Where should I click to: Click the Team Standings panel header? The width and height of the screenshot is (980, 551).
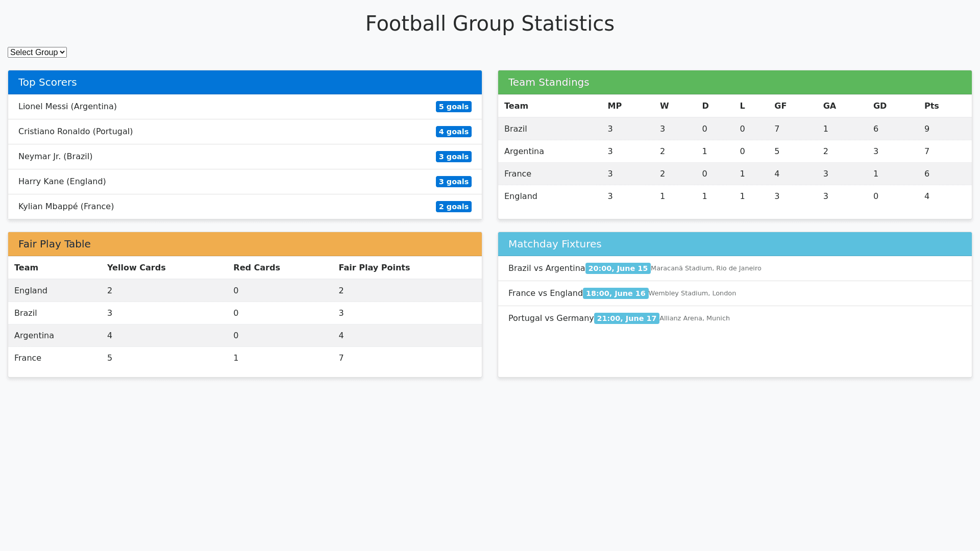pyautogui.click(x=735, y=82)
